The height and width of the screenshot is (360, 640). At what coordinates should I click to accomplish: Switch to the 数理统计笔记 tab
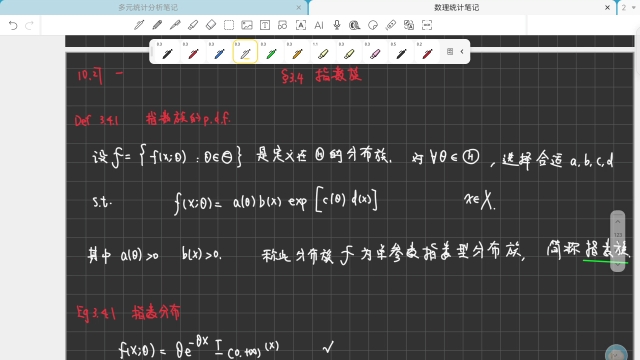tap(457, 7)
